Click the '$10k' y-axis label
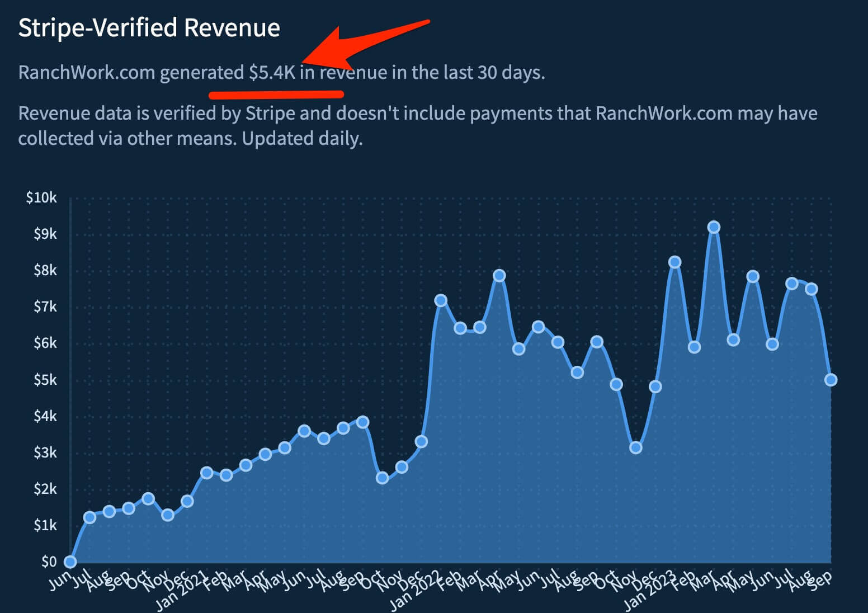This screenshot has height=613, width=868. (41, 197)
